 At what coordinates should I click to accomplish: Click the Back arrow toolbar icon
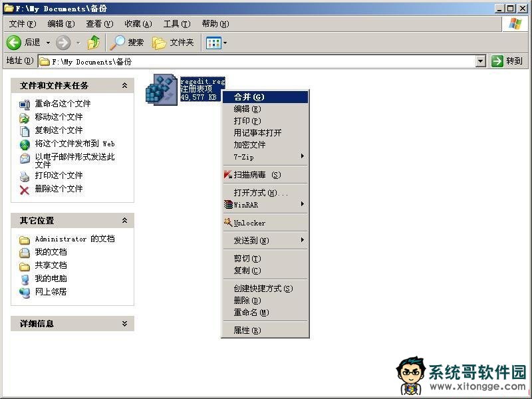pyautogui.click(x=14, y=43)
